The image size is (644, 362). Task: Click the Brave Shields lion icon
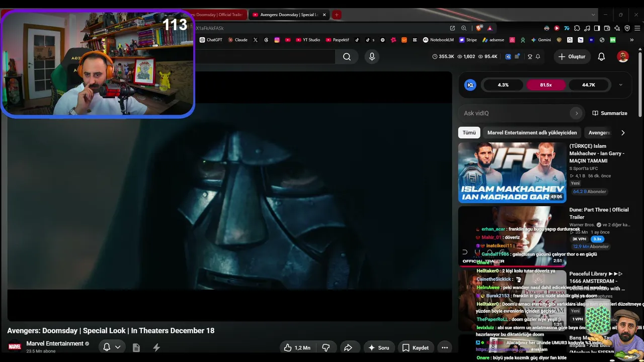coord(478,28)
